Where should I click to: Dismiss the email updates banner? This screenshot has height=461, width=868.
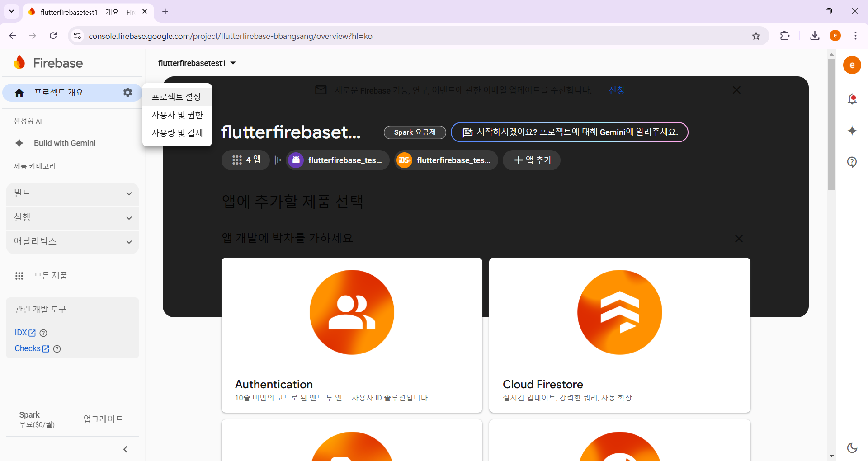coord(736,90)
